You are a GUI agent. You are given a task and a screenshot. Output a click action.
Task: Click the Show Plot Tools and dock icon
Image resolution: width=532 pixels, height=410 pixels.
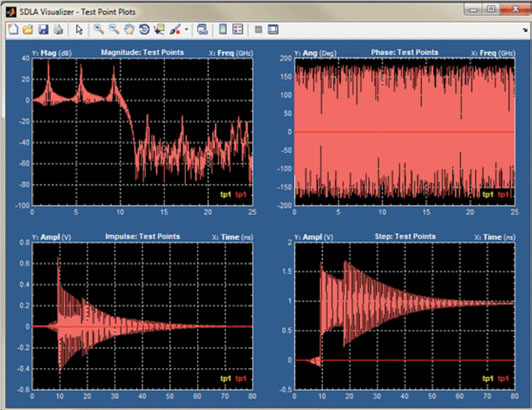click(273, 30)
